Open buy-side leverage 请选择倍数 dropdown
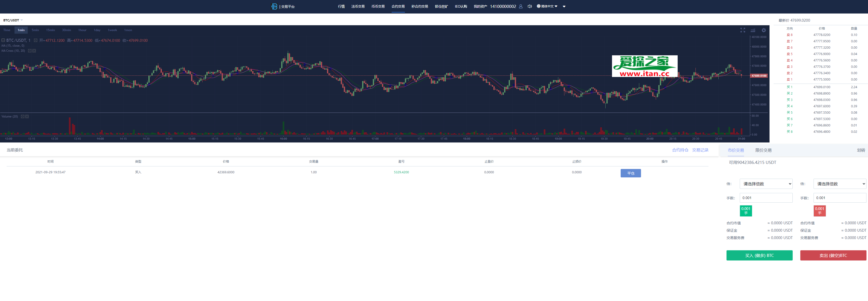868x301 pixels. coord(766,184)
